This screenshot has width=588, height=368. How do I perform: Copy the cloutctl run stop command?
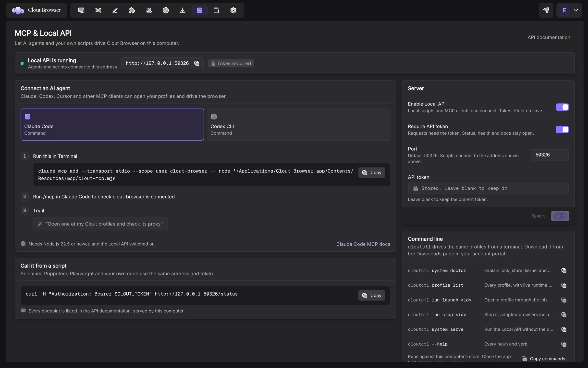click(x=564, y=315)
